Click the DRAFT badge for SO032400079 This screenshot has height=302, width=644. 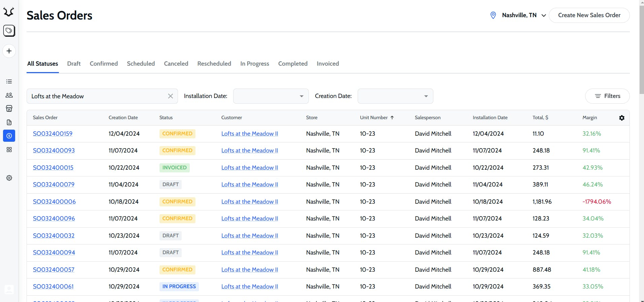(x=171, y=184)
